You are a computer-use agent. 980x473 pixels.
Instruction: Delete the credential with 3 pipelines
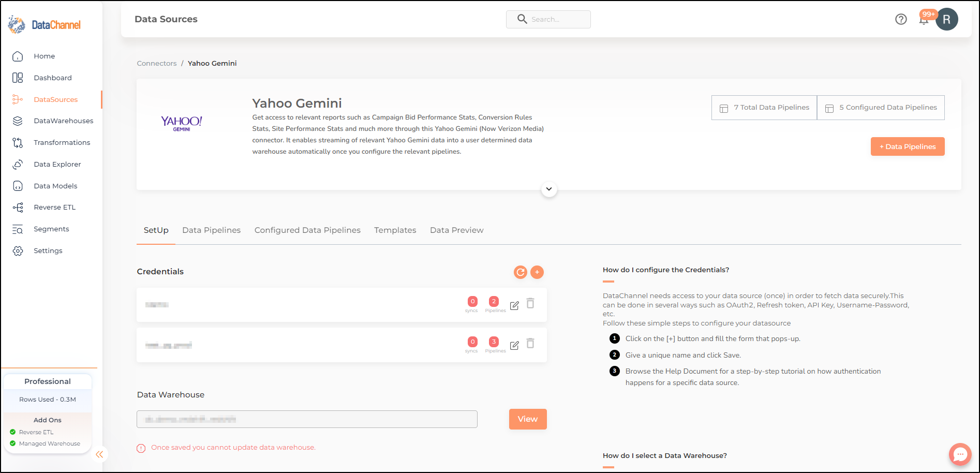pyautogui.click(x=530, y=343)
